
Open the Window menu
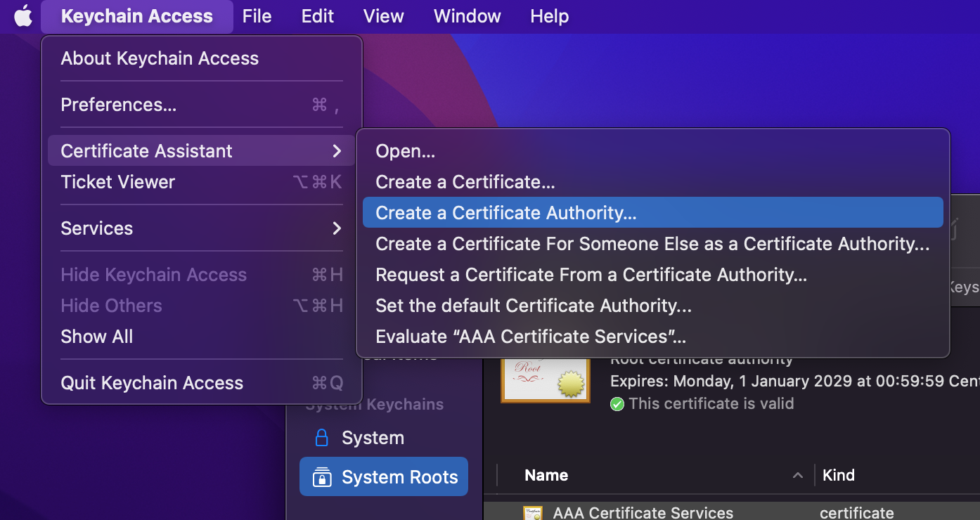pos(467,16)
